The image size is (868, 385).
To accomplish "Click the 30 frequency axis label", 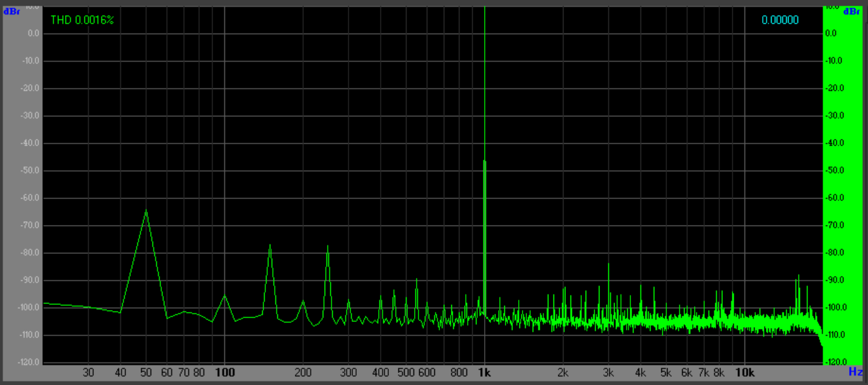I will click(x=89, y=372).
